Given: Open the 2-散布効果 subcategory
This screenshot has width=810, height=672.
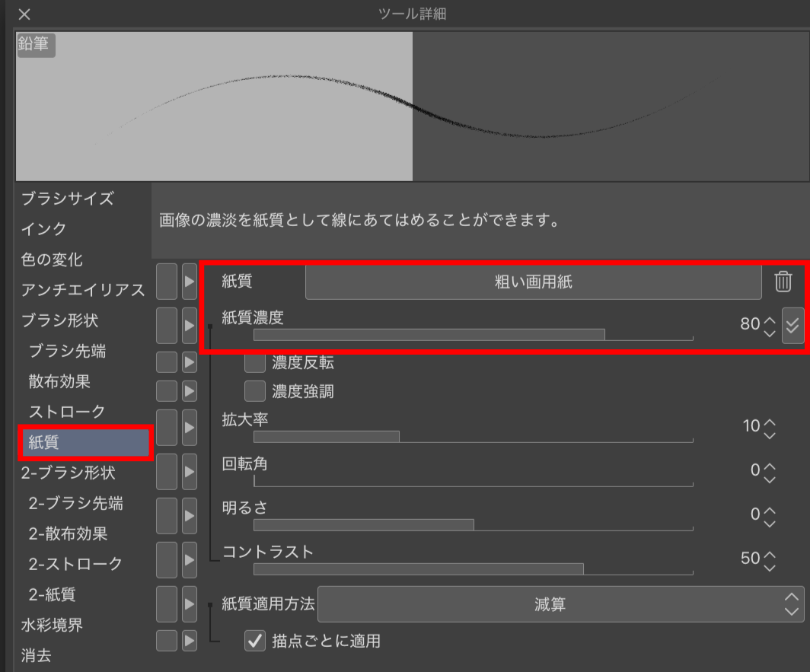Looking at the screenshot, I should 69,533.
